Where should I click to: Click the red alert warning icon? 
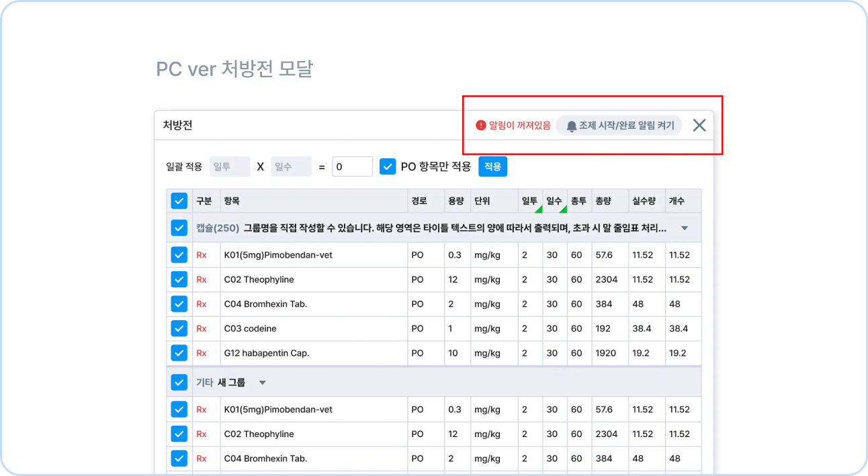(480, 126)
